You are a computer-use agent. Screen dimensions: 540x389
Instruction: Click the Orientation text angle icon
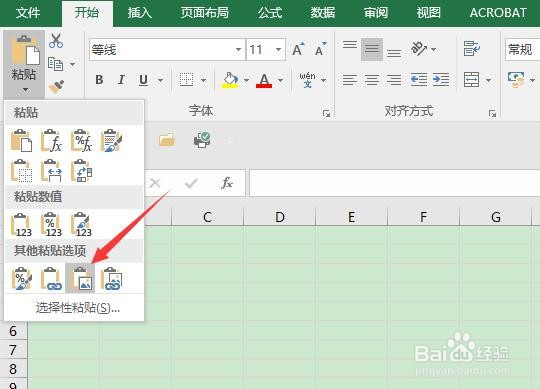coord(419,49)
